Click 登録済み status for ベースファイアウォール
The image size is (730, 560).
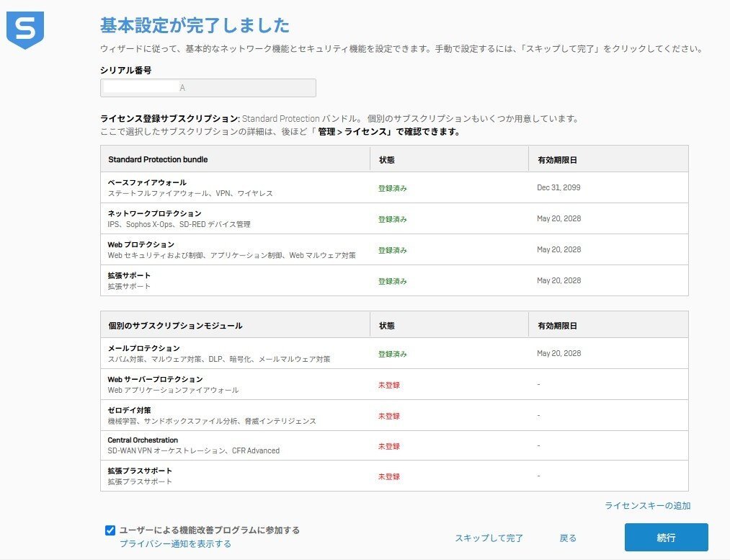click(393, 188)
